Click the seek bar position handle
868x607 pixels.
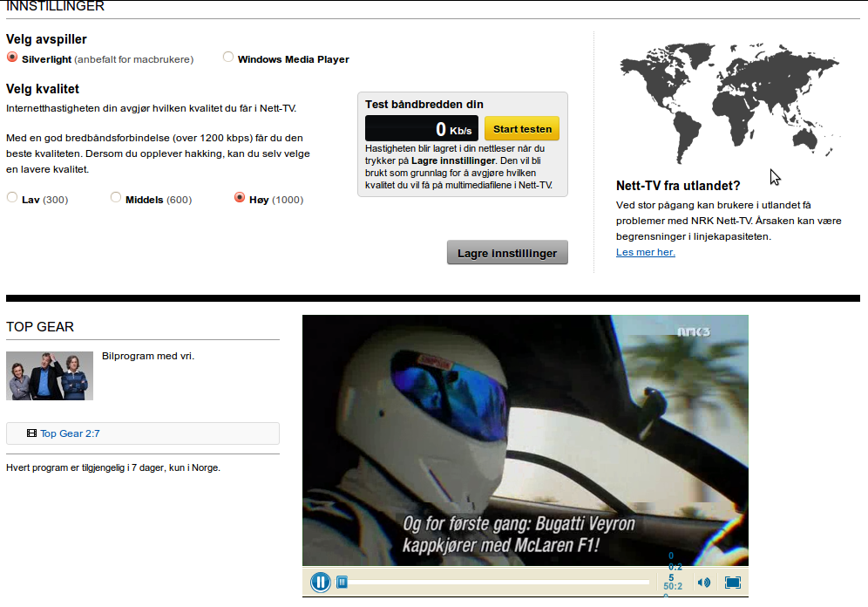point(342,582)
